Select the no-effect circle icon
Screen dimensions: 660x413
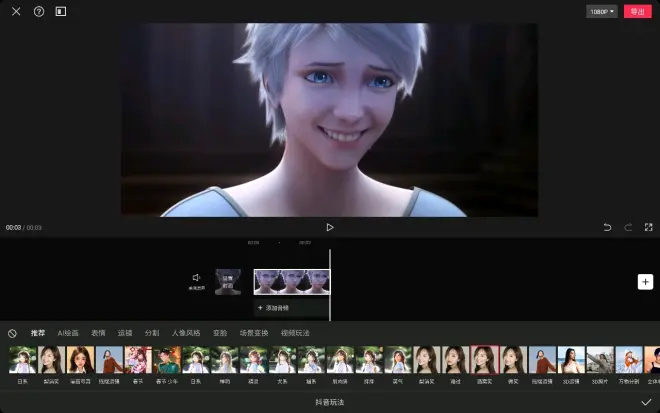pos(12,333)
